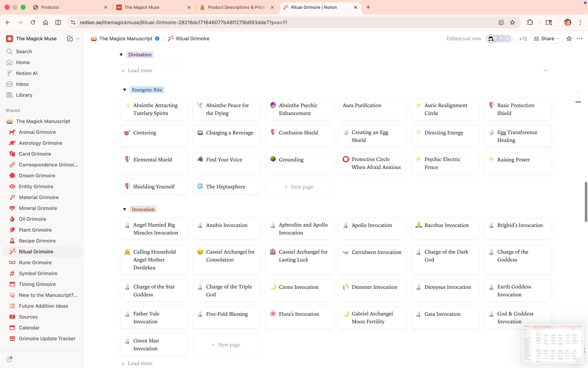588x368 pixels.
Task: Click the Save to Notion icon in the address bar
Action: pos(501,22)
